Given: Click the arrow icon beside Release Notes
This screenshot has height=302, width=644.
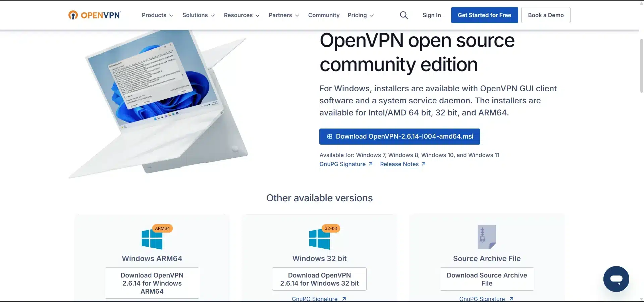Looking at the screenshot, I should point(423,164).
